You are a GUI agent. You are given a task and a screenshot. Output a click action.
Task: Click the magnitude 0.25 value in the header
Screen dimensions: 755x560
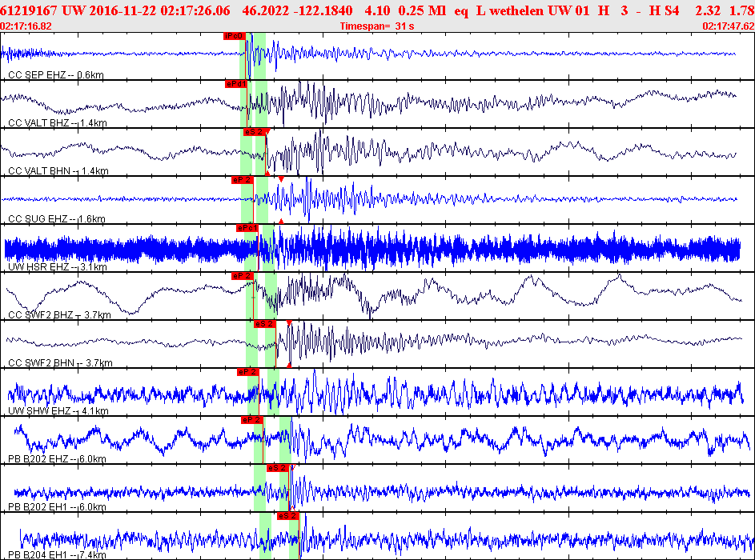(410, 10)
